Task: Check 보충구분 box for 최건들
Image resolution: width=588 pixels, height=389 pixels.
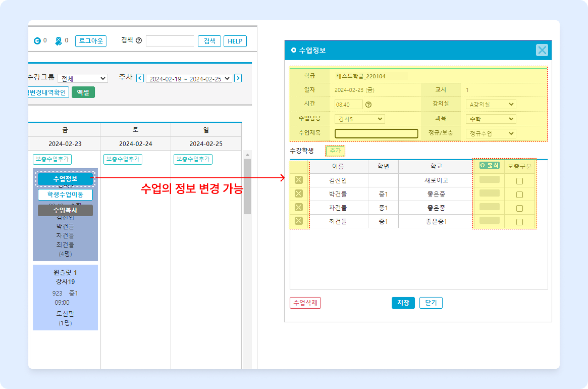Action: 519,222
